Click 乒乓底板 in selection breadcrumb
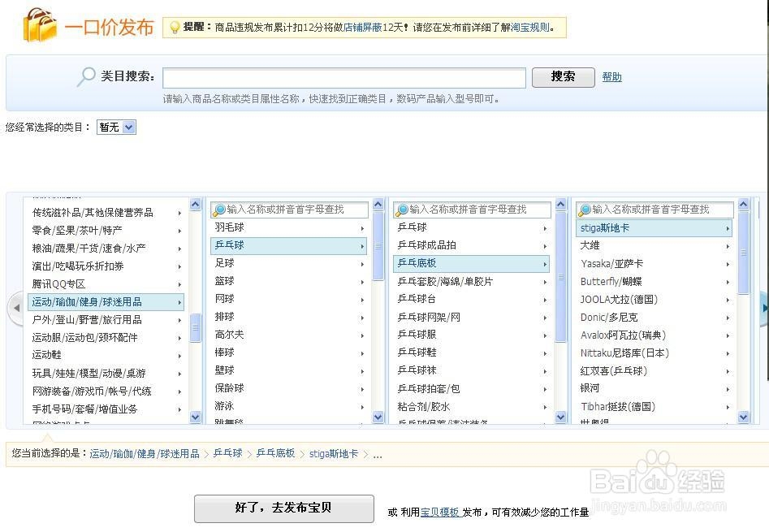 pyautogui.click(x=275, y=453)
